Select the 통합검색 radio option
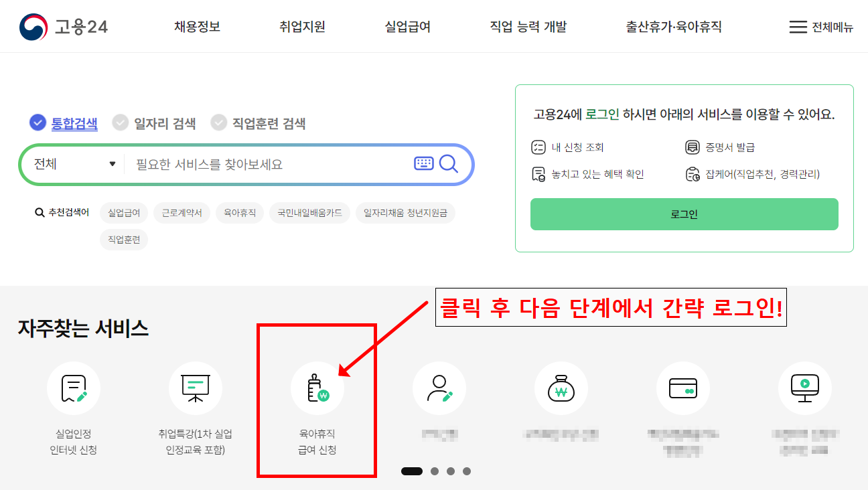The width and height of the screenshot is (868, 490). (x=38, y=122)
